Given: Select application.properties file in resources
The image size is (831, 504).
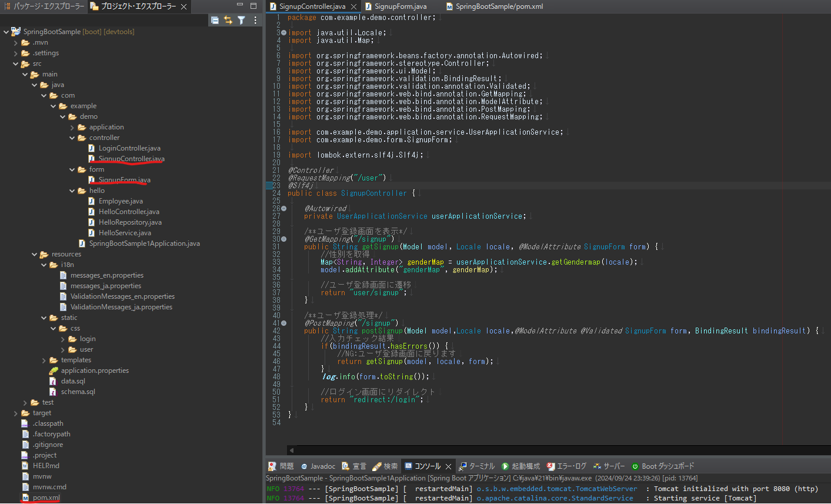Looking at the screenshot, I should click(x=95, y=371).
